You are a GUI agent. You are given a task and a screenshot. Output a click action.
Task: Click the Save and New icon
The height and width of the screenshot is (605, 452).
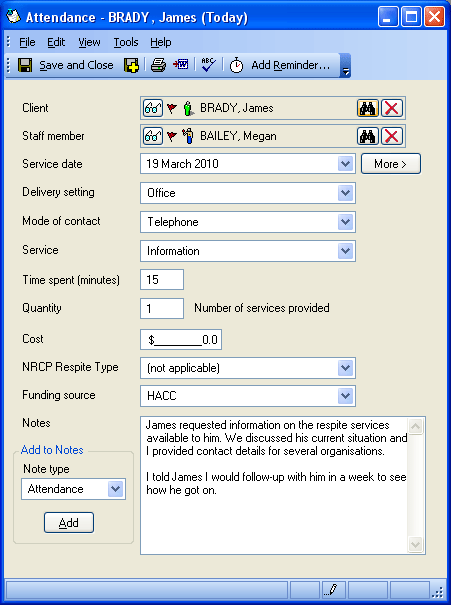point(131,65)
